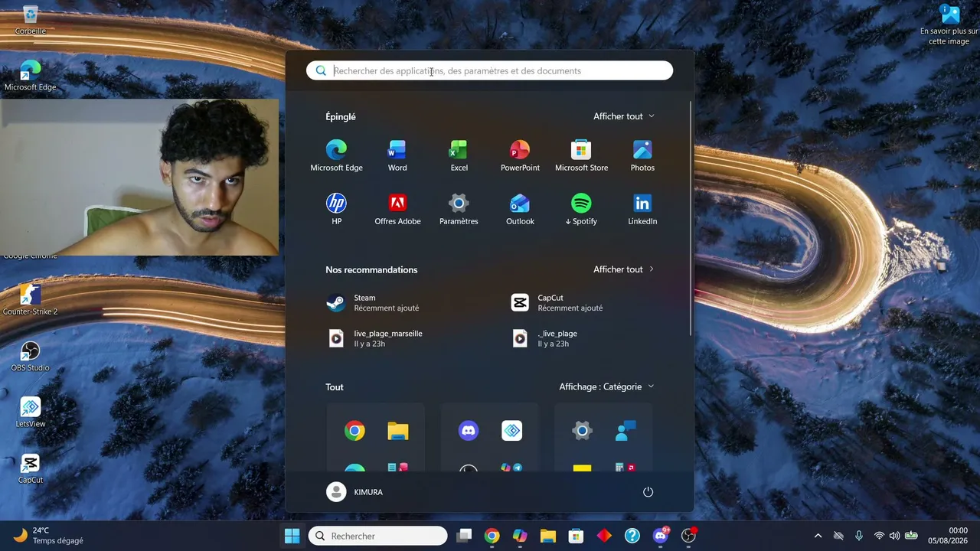
Task: Click the Spotify pinned app
Action: (x=581, y=209)
